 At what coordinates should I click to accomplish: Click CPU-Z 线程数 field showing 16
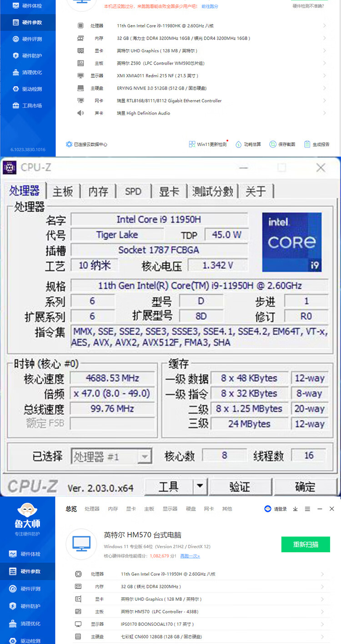click(309, 455)
